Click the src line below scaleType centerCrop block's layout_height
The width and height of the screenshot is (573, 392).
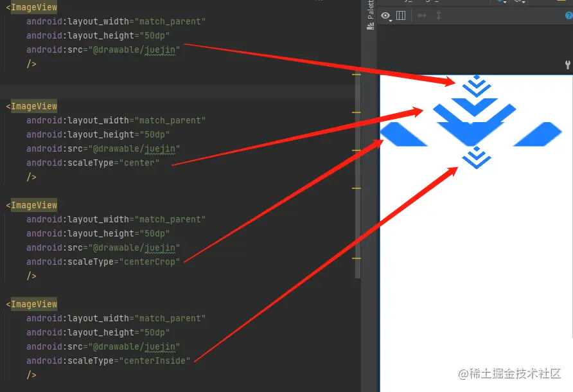pyautogui.click(x=103, y=247)
